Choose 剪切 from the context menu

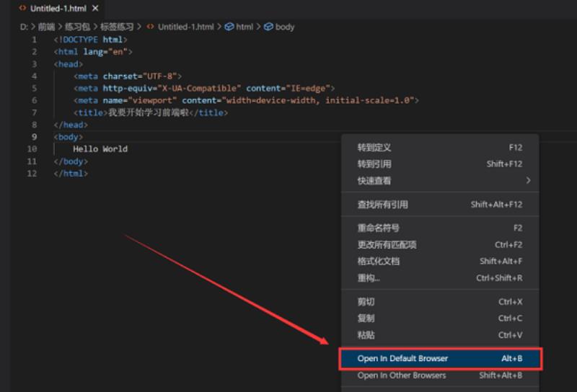pyautogui.click(x=440, y=302)
